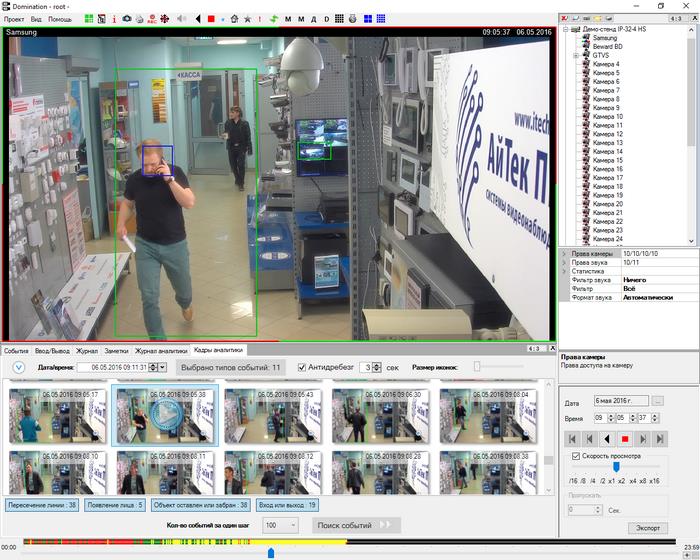Click the star bookmark icon in toolbar
Image resolution: width=700 pixels, height=560 pixels.
point(247,19)
